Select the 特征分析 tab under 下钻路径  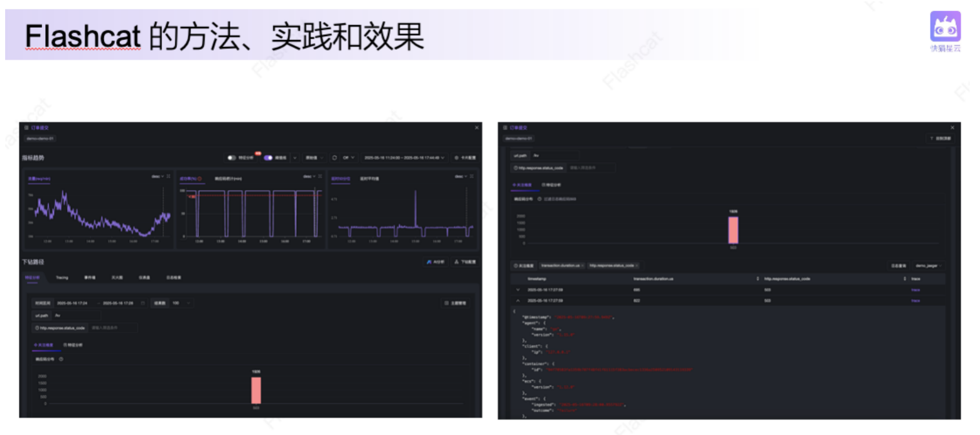[32, 278]
